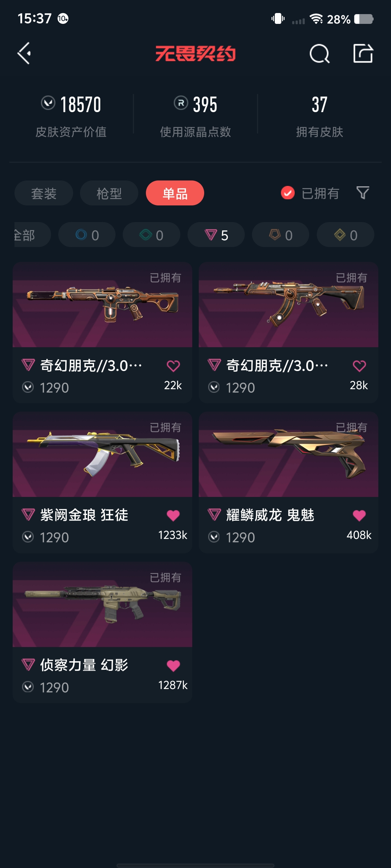
Task: Tap the share export icon
Action: point(363,54)
